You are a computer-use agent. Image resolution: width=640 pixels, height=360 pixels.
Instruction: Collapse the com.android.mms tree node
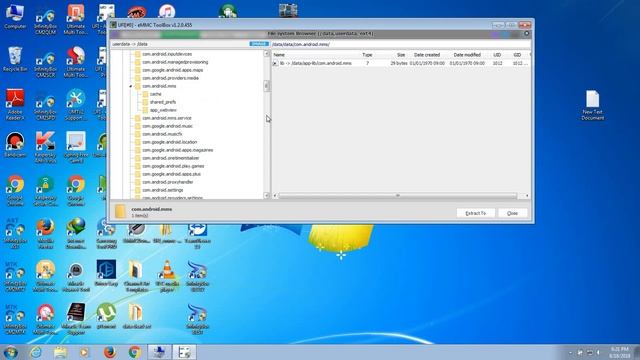[131, 86]
